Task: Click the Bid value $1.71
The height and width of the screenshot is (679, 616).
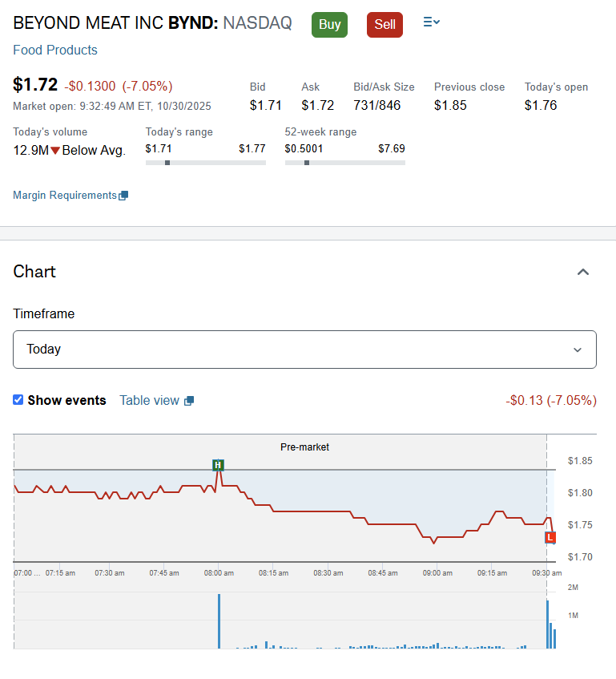Action: pyautogui.click(x=266, y=105)
